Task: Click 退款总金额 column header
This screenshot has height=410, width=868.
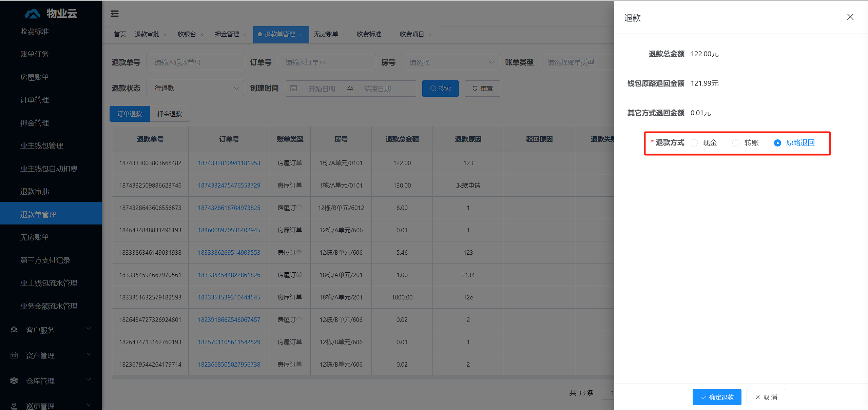Action: click(x=402, y=139)
